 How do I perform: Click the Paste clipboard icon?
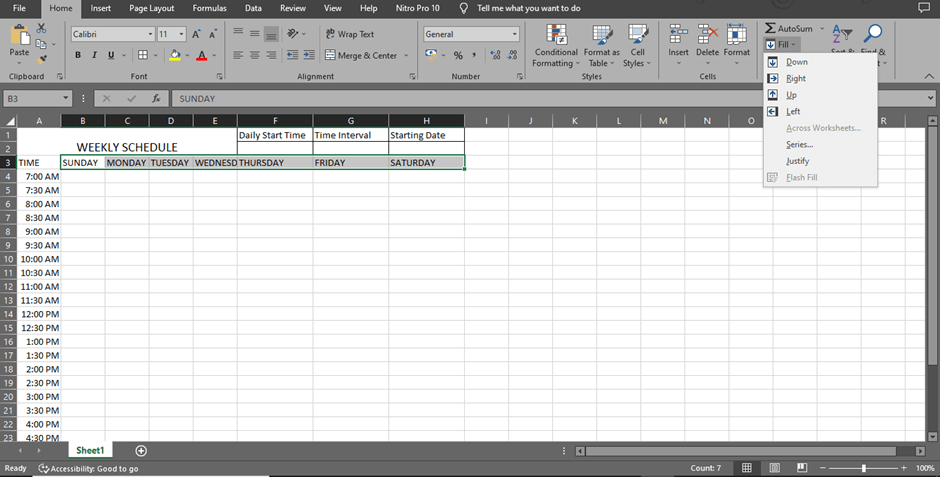point(19,35)
